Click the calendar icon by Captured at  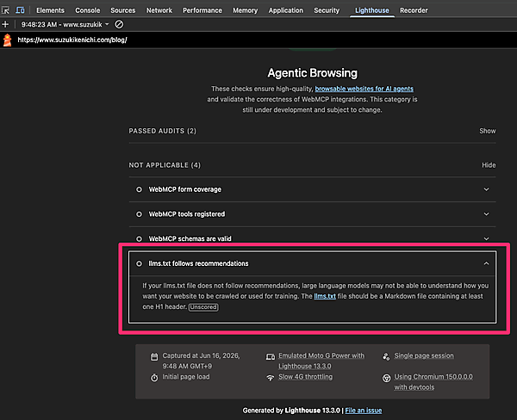(x=154, y=357)
